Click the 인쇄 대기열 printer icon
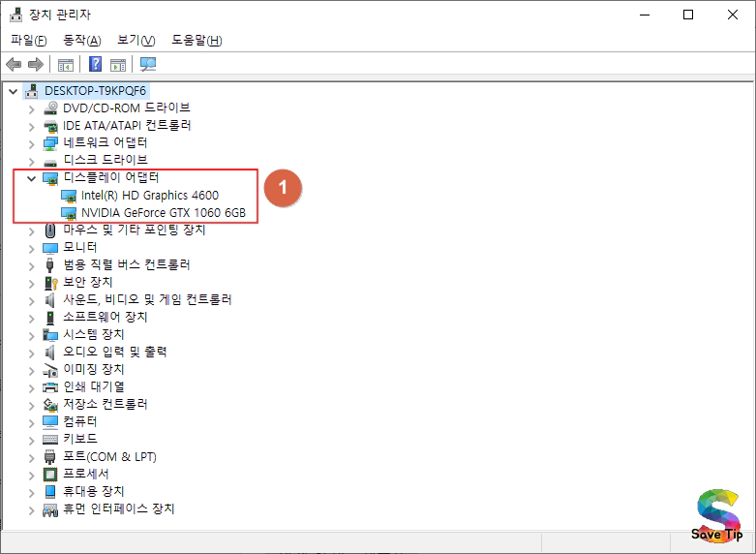The width and height of the screenshot is (756, 554). [50, 387]
